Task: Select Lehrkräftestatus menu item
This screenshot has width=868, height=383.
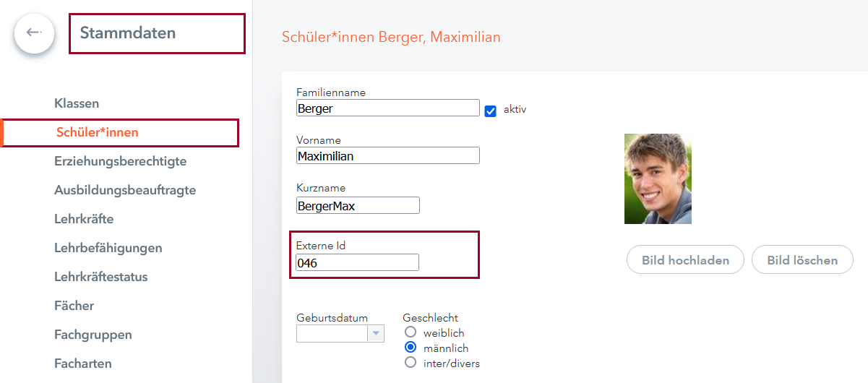Action: tap(100, 277)
